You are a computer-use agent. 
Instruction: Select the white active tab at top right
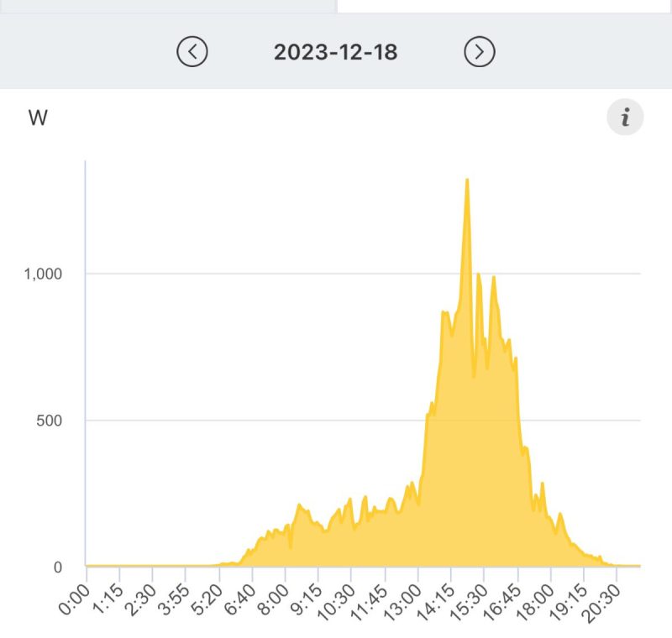pyautogui.click(x=504, y=5)
